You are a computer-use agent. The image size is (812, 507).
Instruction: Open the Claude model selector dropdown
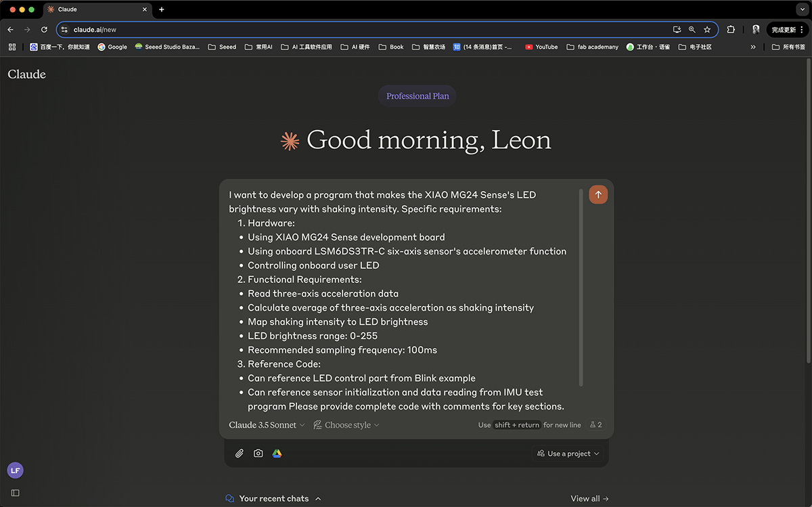[267, 425]
